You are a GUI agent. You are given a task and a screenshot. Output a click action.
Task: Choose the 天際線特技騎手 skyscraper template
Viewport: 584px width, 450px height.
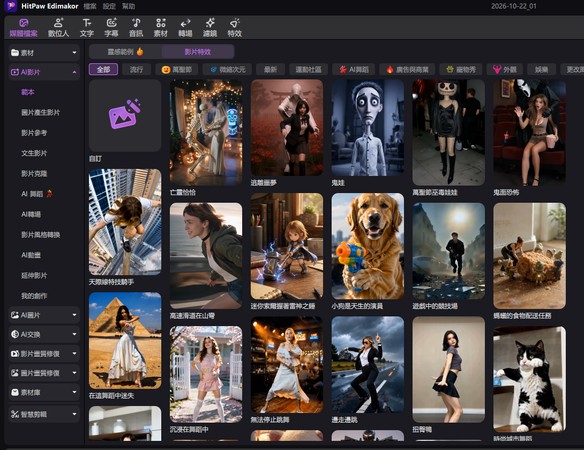(125, 222)
